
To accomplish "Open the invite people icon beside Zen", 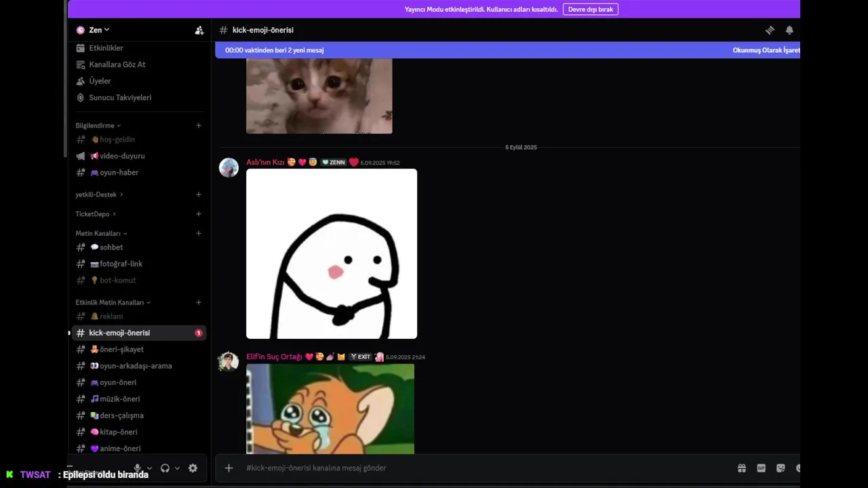I will [x=199, y=30].
